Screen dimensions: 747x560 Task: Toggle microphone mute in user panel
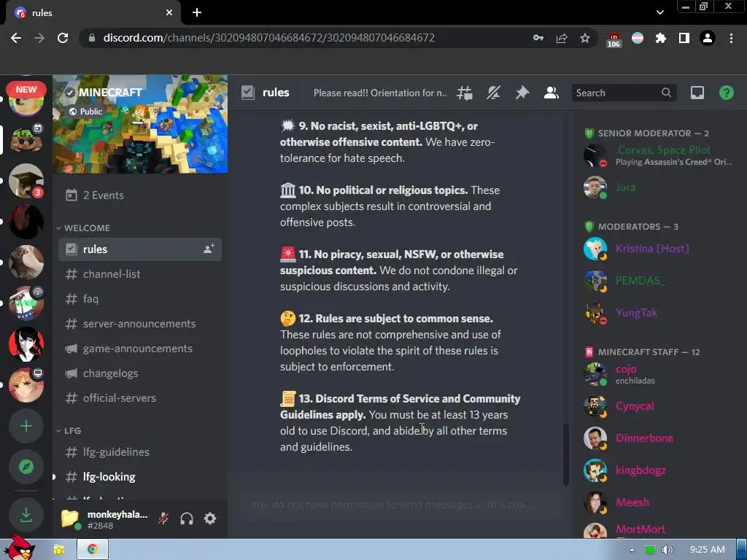(163, 518)
